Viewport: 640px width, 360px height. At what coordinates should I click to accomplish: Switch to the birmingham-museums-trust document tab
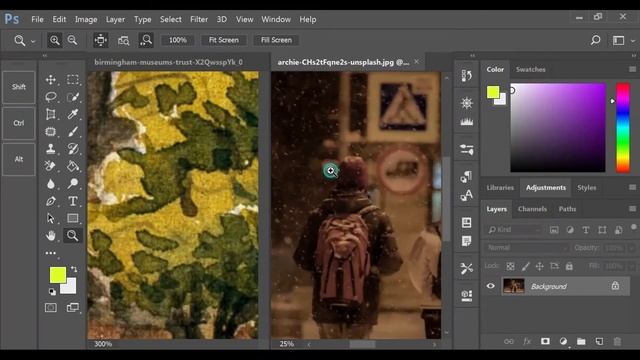pyautogui.click(x=169, y=62)
